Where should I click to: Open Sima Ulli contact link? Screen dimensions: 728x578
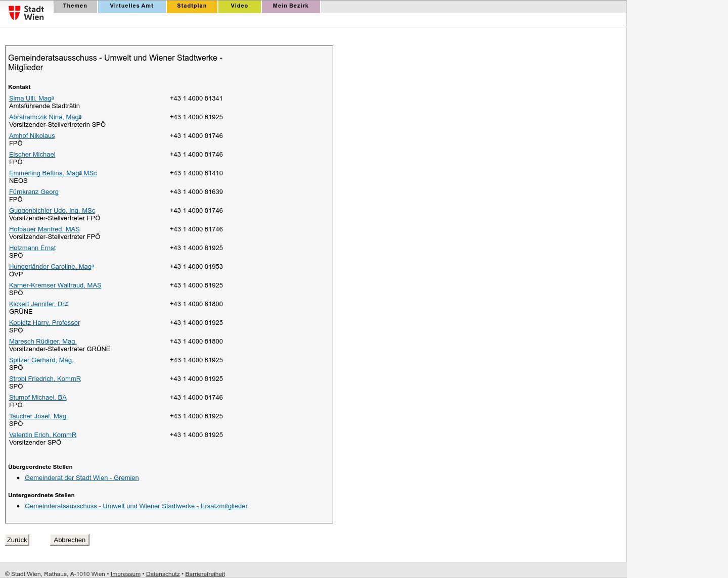(31, 99)
